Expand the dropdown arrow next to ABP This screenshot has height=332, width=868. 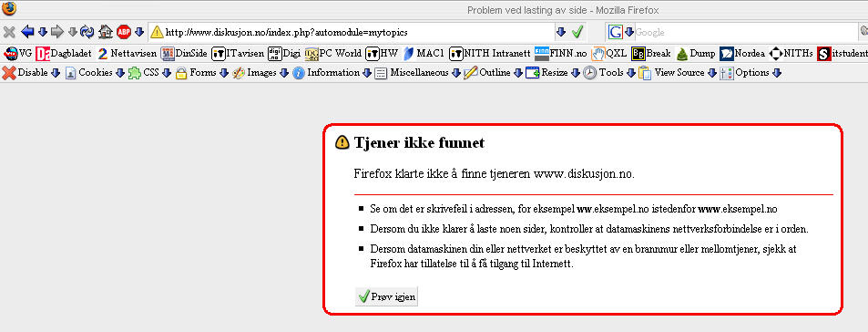tap(139, 32)
